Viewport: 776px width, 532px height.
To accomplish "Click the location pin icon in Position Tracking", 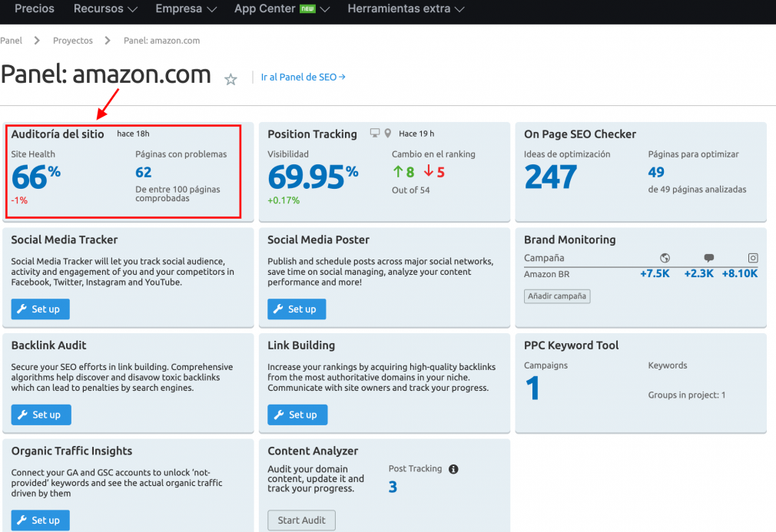I will [388, 133].
